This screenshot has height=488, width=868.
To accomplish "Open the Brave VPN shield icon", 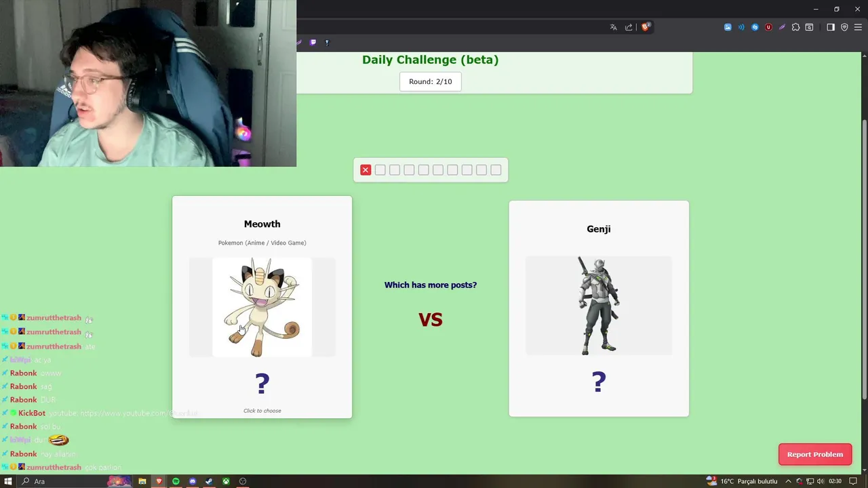I will 844,27.
